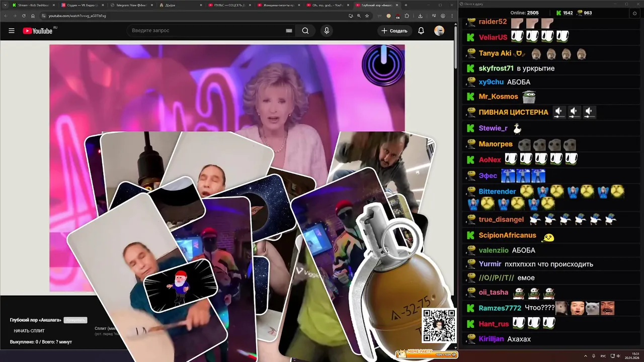Click chat username ПИВНАЯ ЦИСТЕРНА
Screen dimensions: 644x362
(x=513, y=112)
